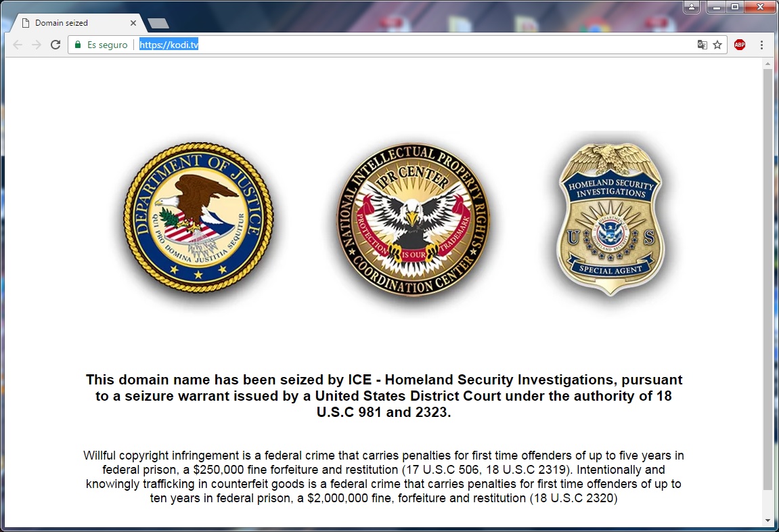The height and width of the screenshot is (532, 779).
Task: Close the Domain seized tab
Action: coord(133,23)
